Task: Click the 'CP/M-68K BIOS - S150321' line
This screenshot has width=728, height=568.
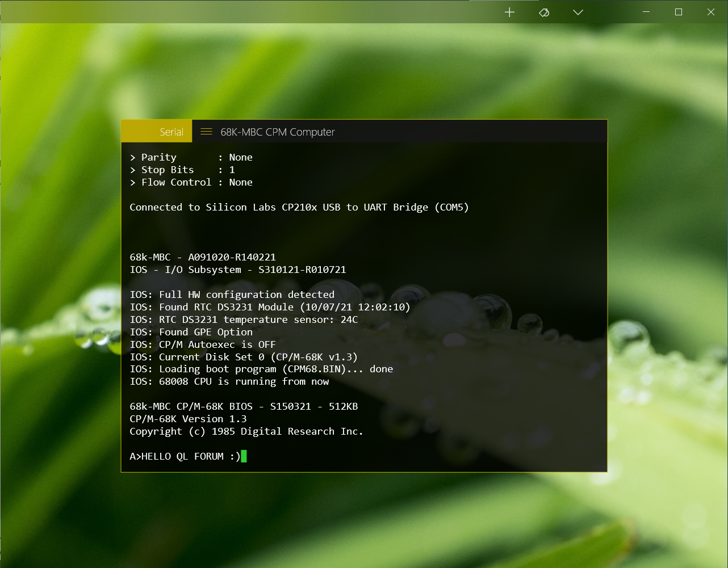Action: [244, 406]
